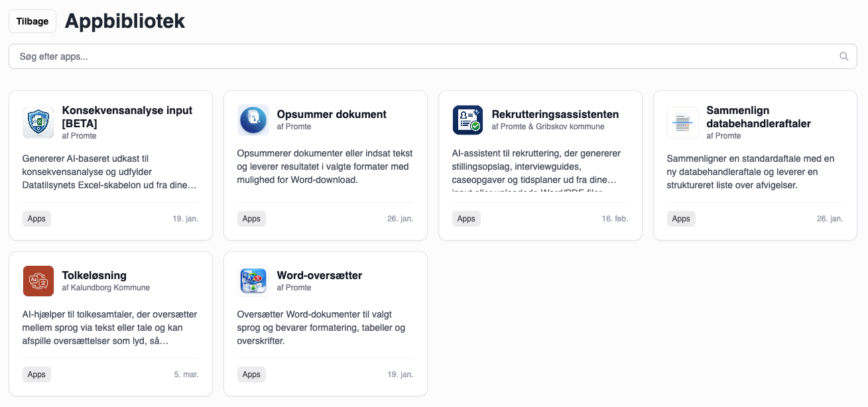Select the Word-oversætter app icon
Viewport: 868px width, 407px height.
click(x=253, y=280)
